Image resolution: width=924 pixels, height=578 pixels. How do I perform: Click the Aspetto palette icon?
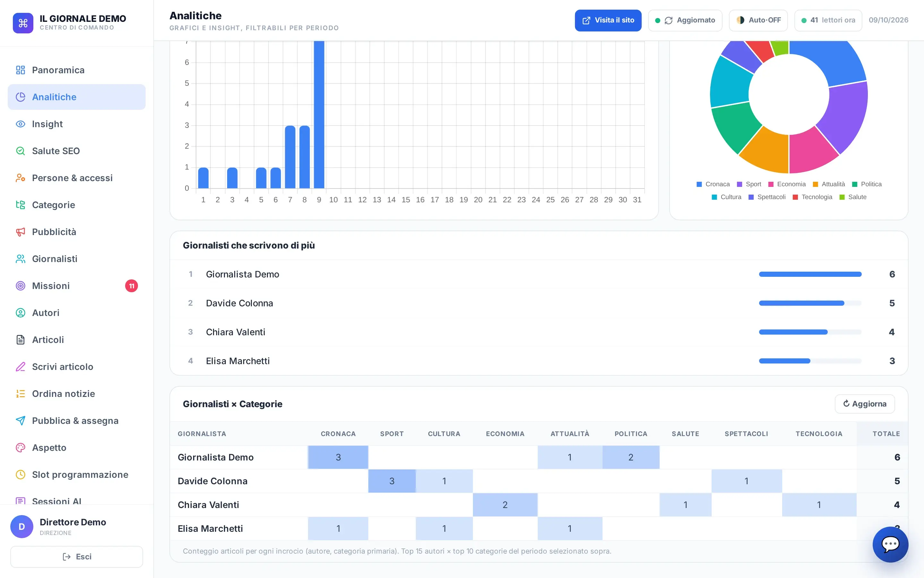[20, 447]
